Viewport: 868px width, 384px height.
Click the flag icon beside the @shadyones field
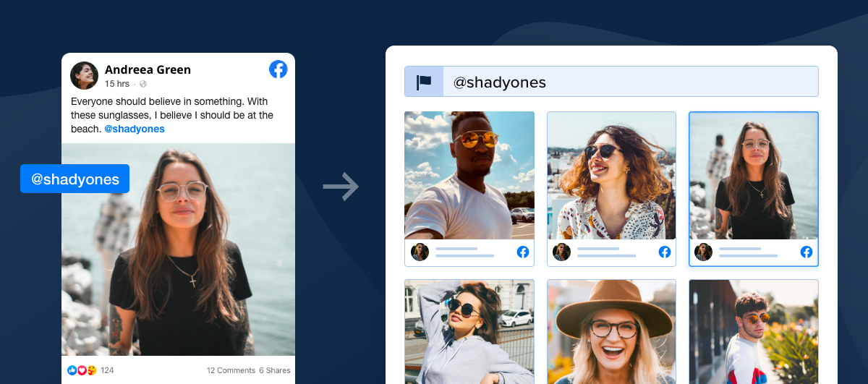tap(424, 82)
